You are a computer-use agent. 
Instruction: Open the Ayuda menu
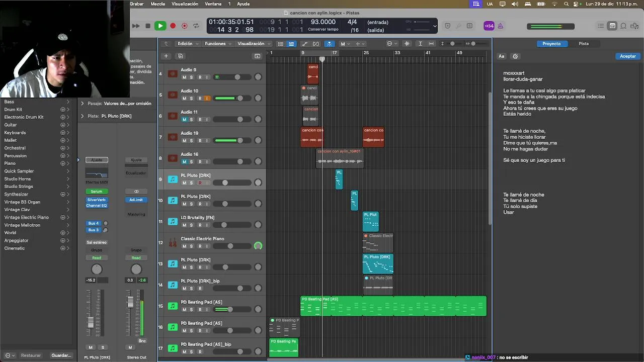point(243,4)
